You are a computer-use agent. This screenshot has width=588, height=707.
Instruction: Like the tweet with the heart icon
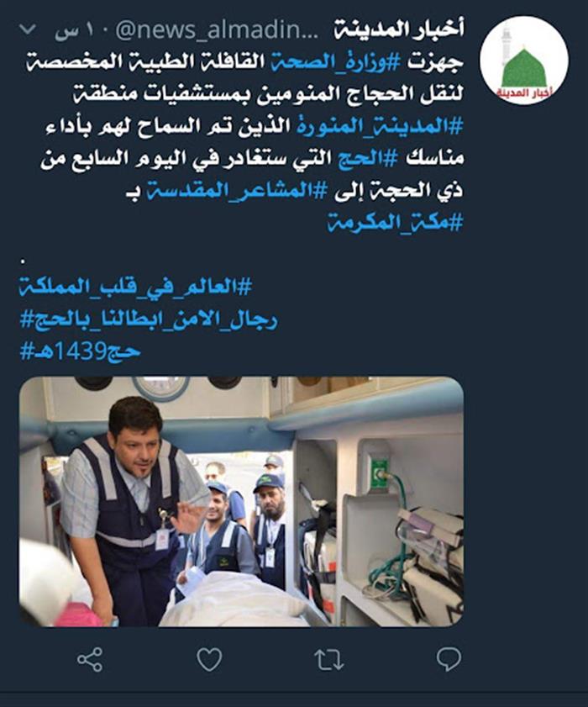coord(209,660)
